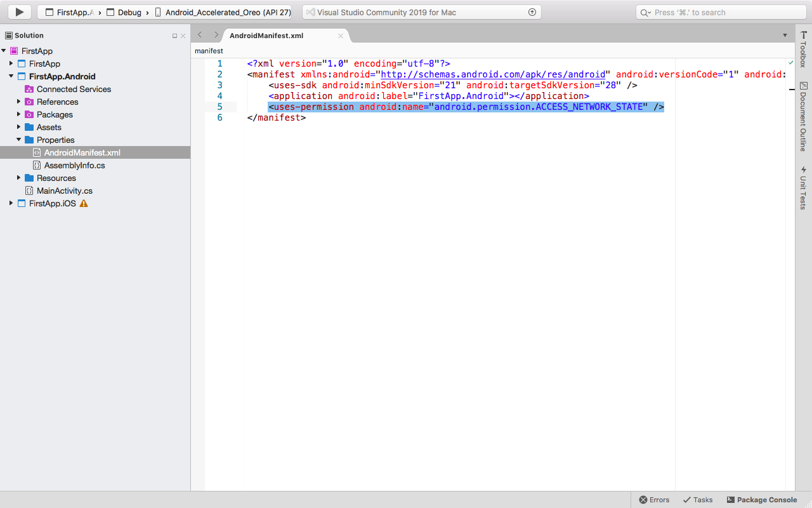
Task: Click the closing </manifest> tag
Action: click(x=277, y=117)
